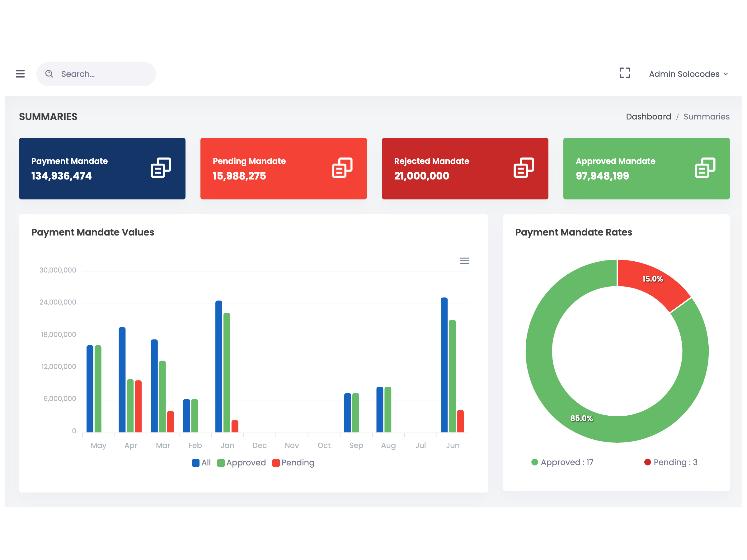Image resolution: width=747 pixels, height=560 pixels.
Task: Click the Rejected Mandate card document icon
Action: pyautogui.click(x=524, y=167)
